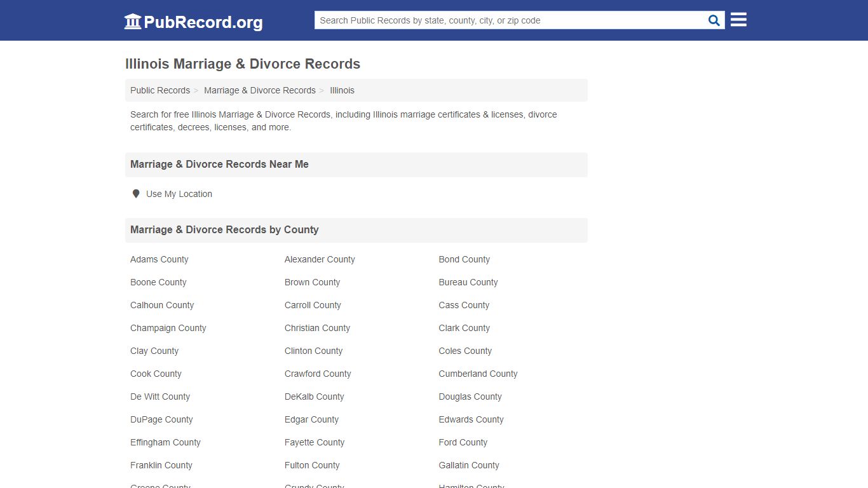Choose Clark County
Viewport: 868px width, 488px height.
click(x=465, y=328)
